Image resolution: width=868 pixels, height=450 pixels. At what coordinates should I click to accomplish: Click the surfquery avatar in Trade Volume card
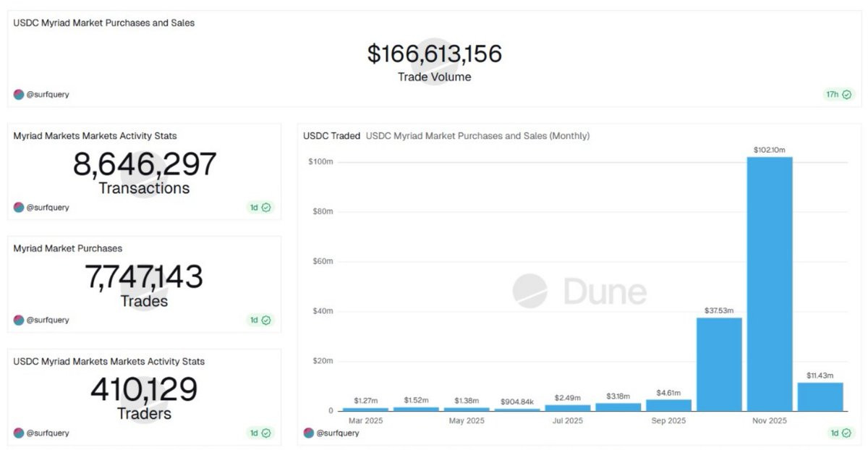pyautogui.click(x=19, y=94)
